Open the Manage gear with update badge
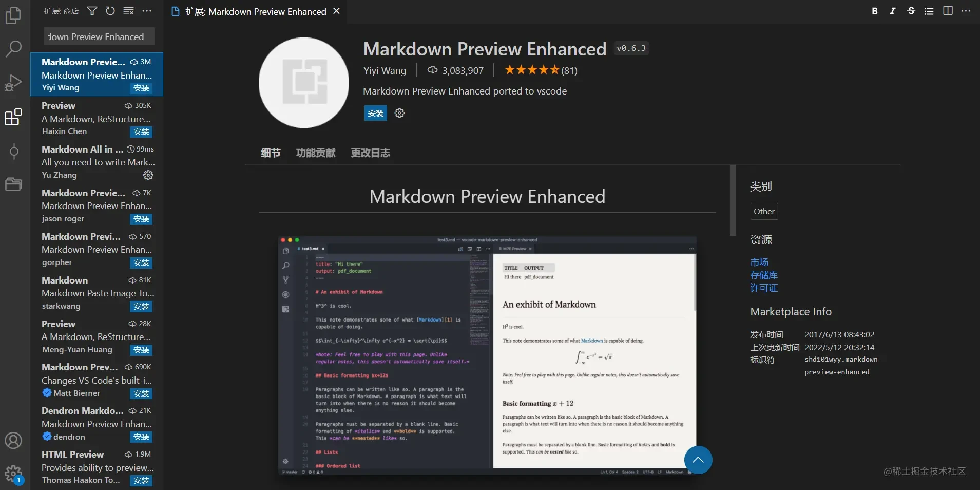This screenshot has width=980, height=490. (13, 474)
